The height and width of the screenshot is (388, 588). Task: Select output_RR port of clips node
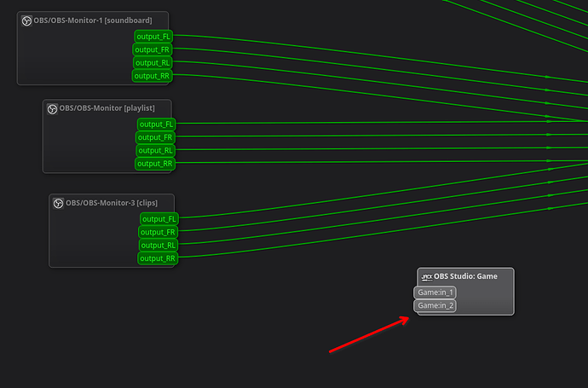coord(158,258)
